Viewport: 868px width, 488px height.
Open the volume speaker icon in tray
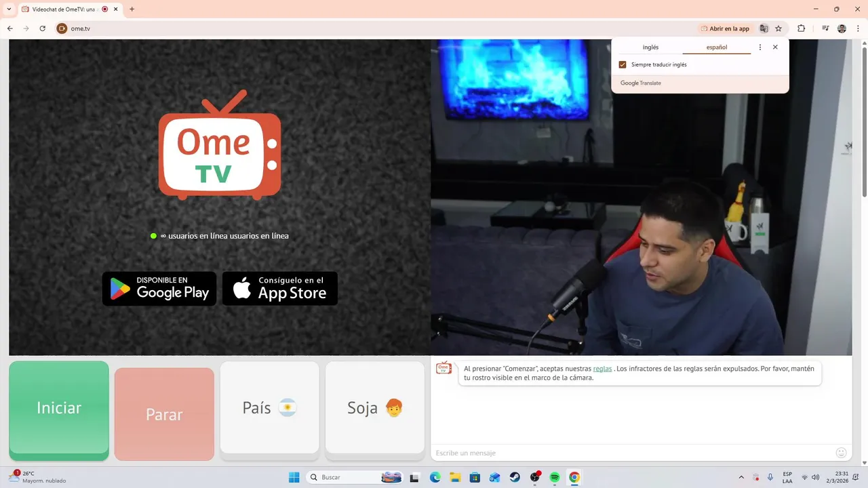pos(815,477)
